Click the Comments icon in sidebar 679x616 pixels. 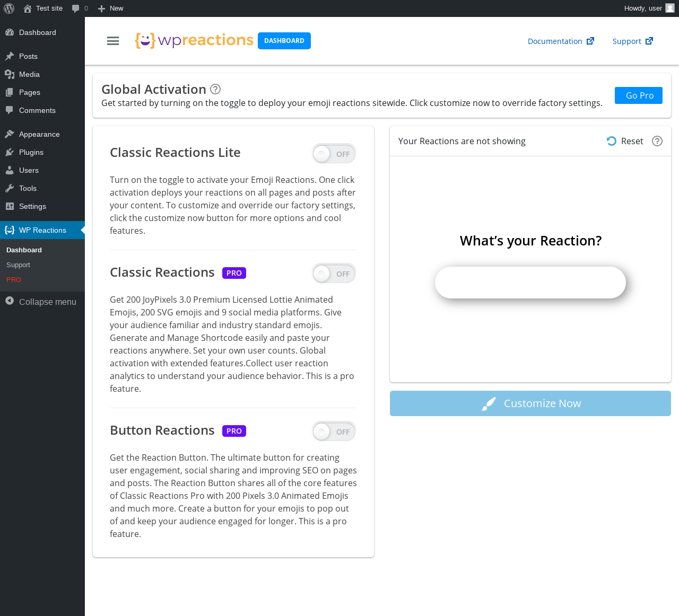10,110
